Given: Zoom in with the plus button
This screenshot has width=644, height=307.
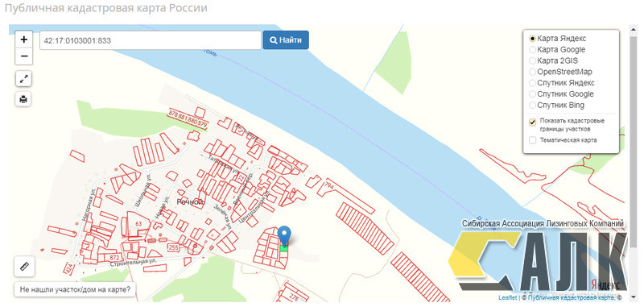Looking at the screenshot, I should pos(24,39).
